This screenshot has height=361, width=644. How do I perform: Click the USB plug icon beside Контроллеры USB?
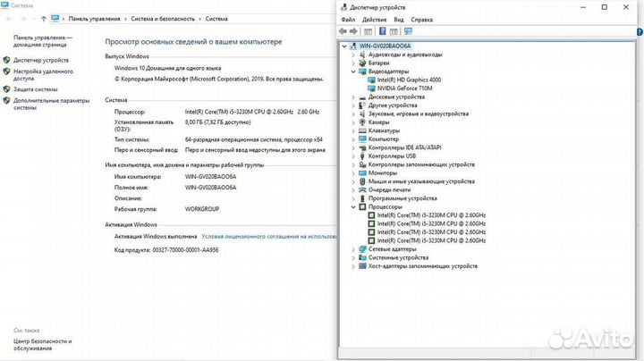pyautogui.click(x=362, y=156)
